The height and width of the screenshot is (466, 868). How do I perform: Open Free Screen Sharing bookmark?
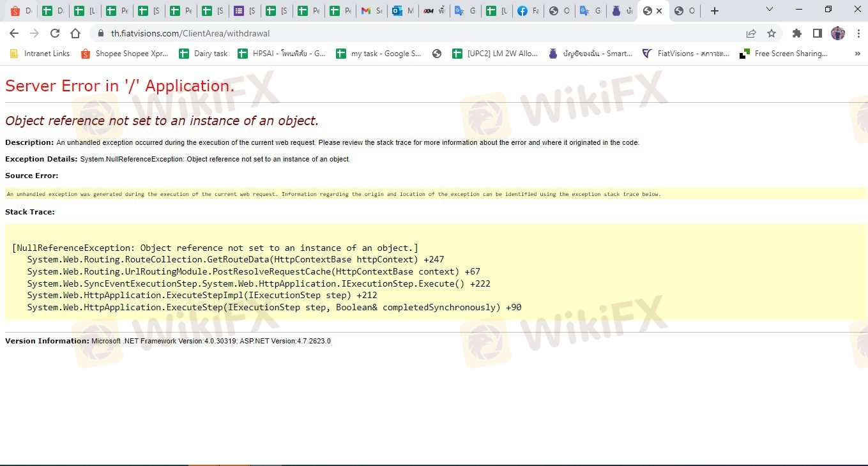pyautogui.click(x=783, y=54)
